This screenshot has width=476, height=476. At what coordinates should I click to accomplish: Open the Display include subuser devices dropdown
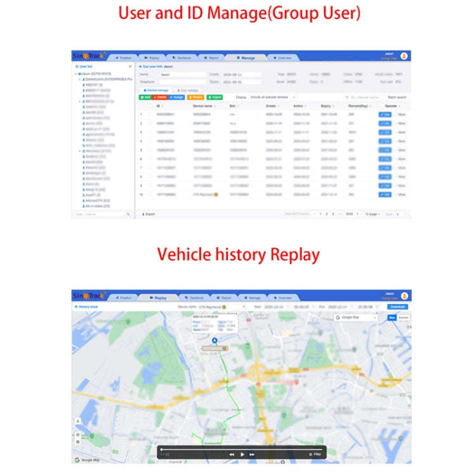tap(273, 97)
